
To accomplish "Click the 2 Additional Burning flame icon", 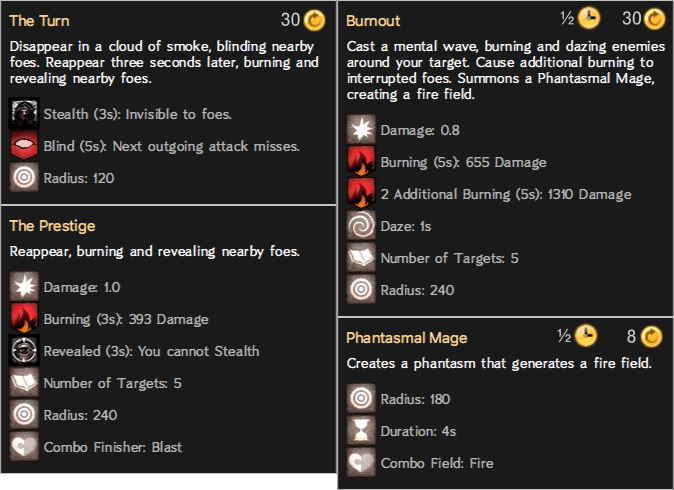I will 361,193.
